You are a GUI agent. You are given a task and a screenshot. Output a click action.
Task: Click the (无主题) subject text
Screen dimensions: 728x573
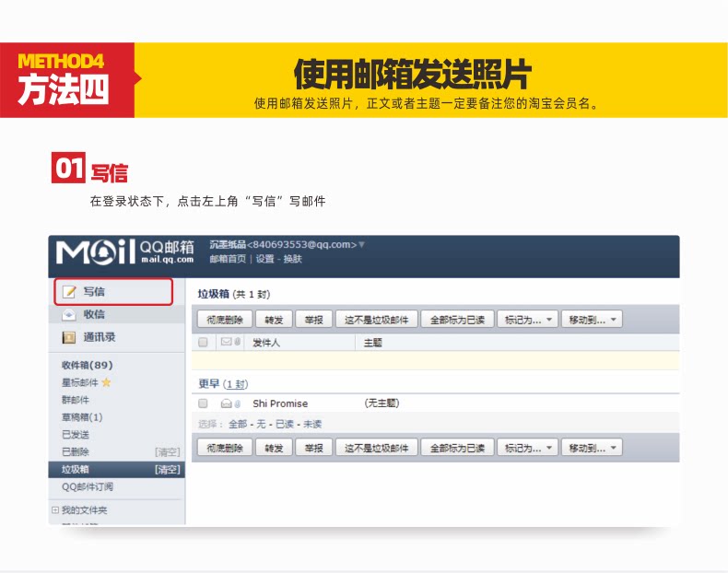[382, 403]
